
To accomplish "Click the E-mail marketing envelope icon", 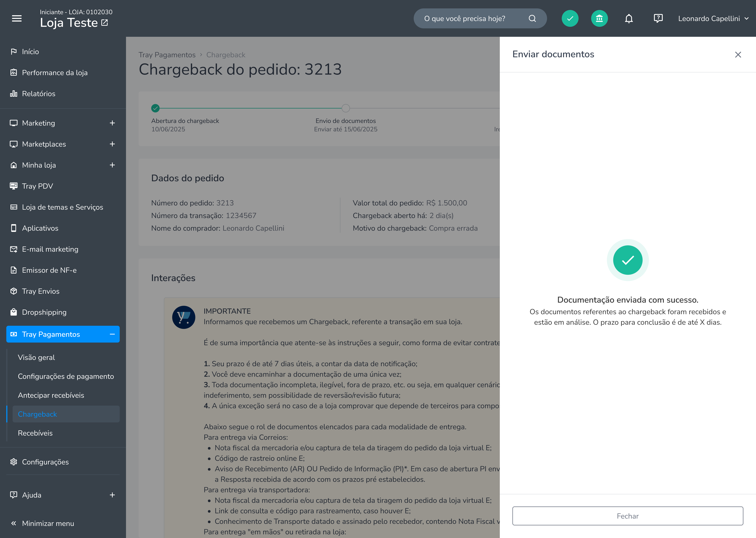I will click(x=14, y=249).
